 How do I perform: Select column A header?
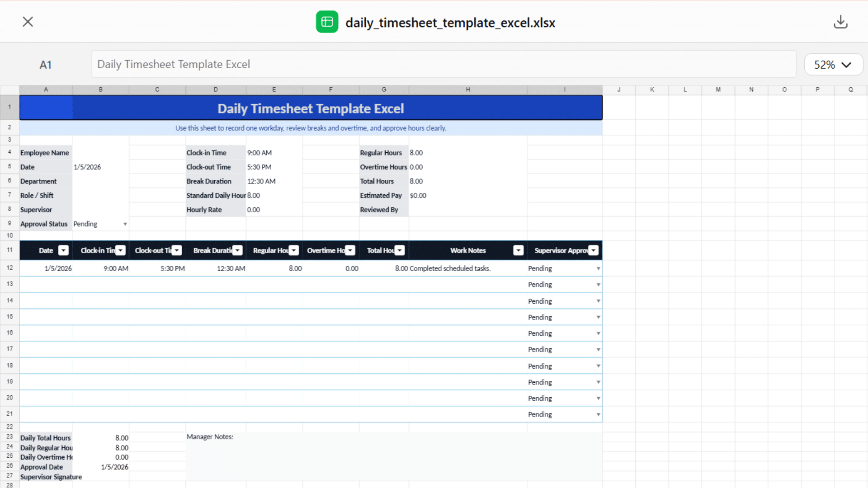pos(46,89)
